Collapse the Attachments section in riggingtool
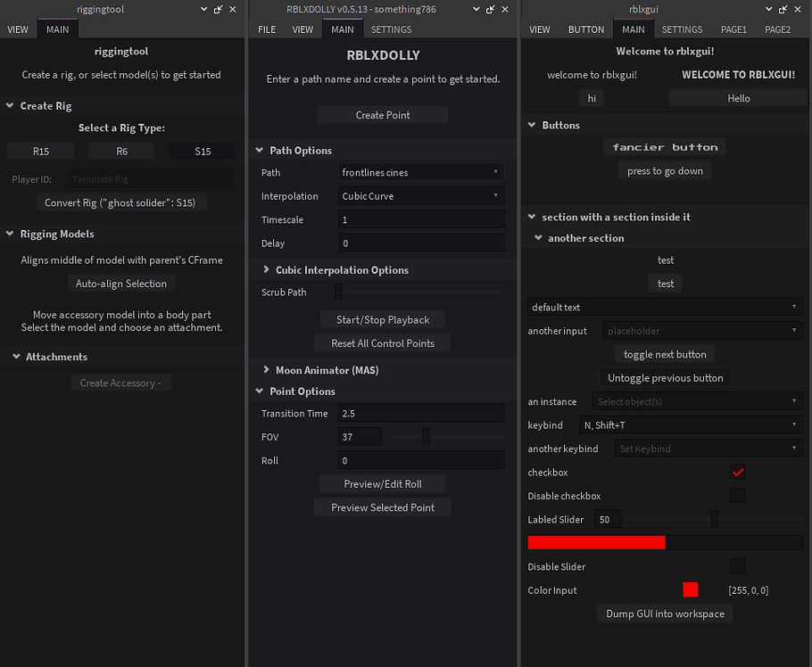This screenshot has width=812, height=667. pos(14,356)
